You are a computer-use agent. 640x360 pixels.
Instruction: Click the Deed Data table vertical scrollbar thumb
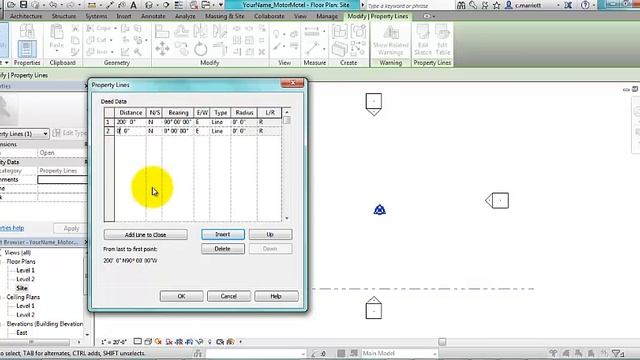tap(287, 120)
